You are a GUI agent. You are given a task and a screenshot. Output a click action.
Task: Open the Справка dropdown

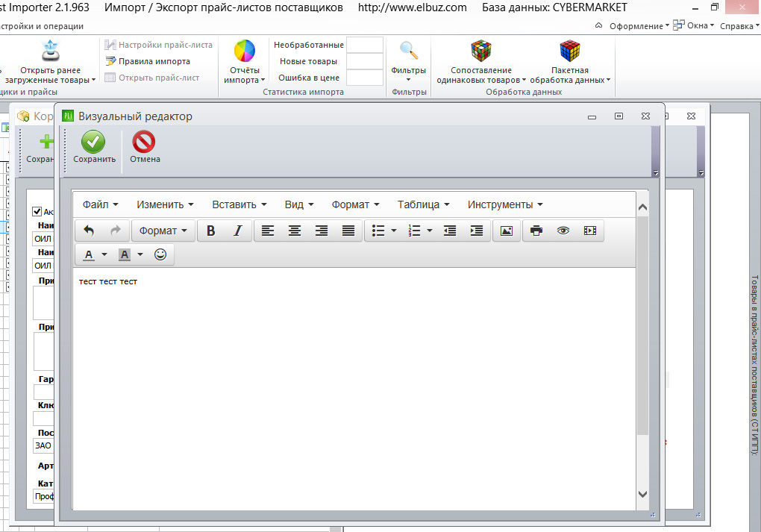pos(739,26)
